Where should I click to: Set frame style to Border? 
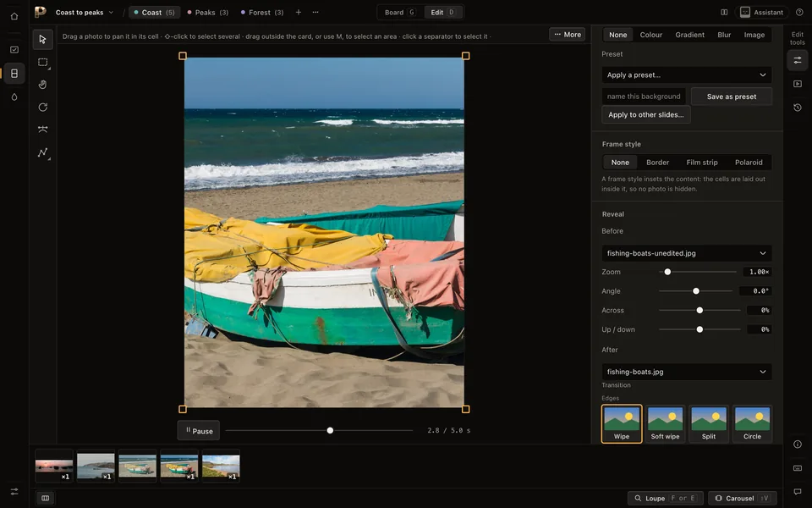[658, 163]
